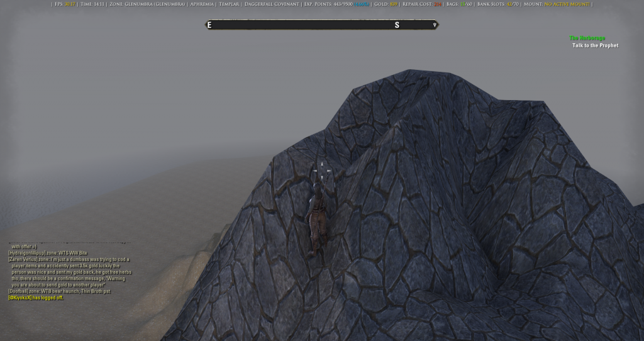Viewport: 644px width, 341px height.
Task: Click the [@KiyokuX] logged off message
Action: pyautogui.click(x=36, y=298)
